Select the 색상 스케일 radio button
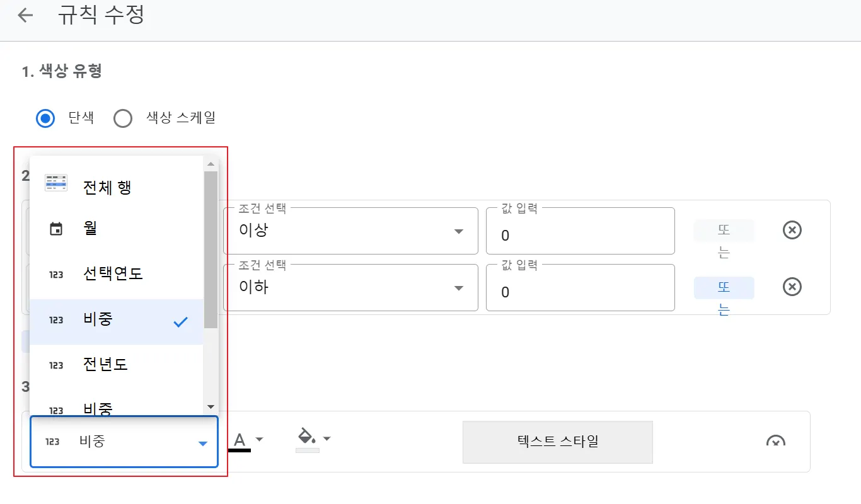861x504 pixels. point(123,118)
